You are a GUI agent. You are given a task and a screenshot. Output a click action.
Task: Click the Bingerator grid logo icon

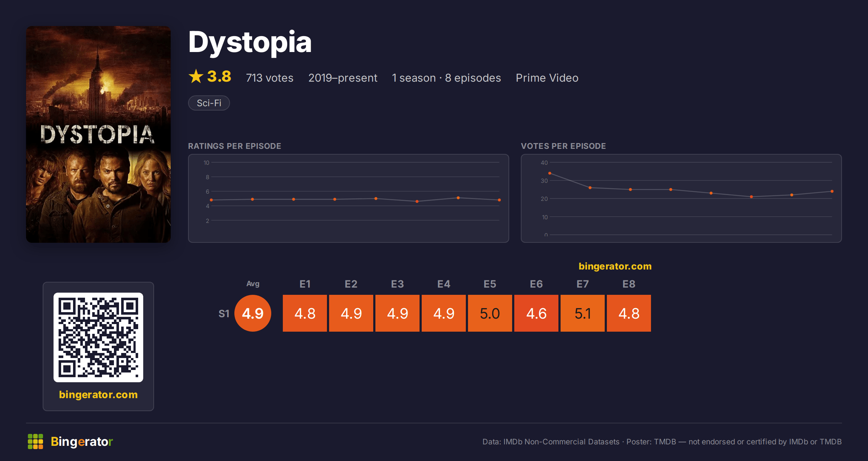tap(35, 441)
